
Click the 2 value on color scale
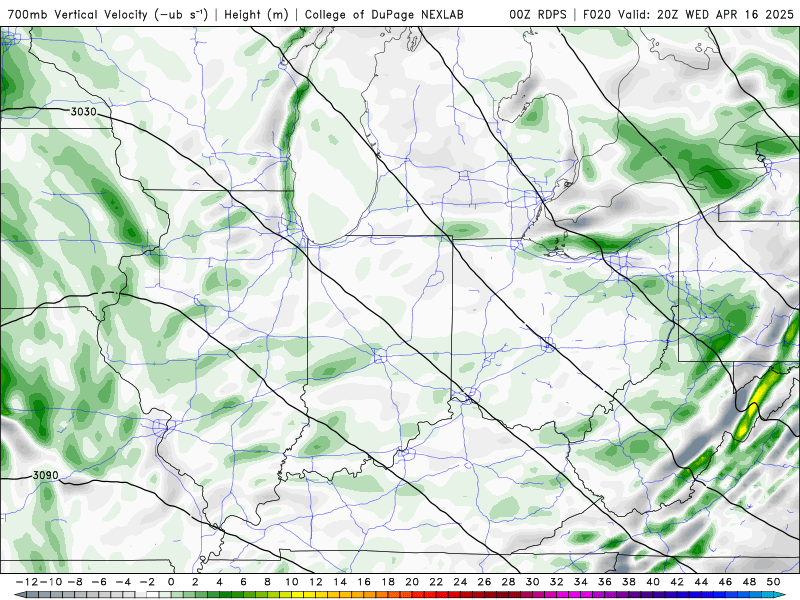(195, 582)
